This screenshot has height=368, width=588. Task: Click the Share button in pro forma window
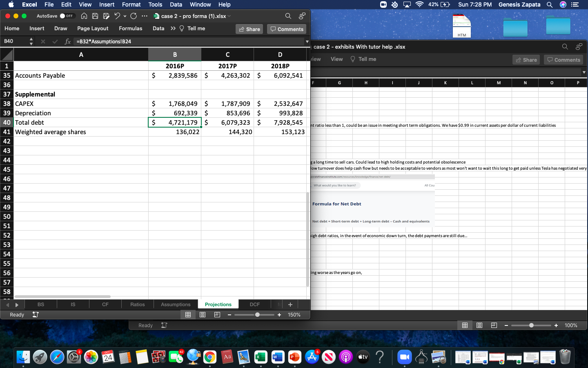pos(249,29)
